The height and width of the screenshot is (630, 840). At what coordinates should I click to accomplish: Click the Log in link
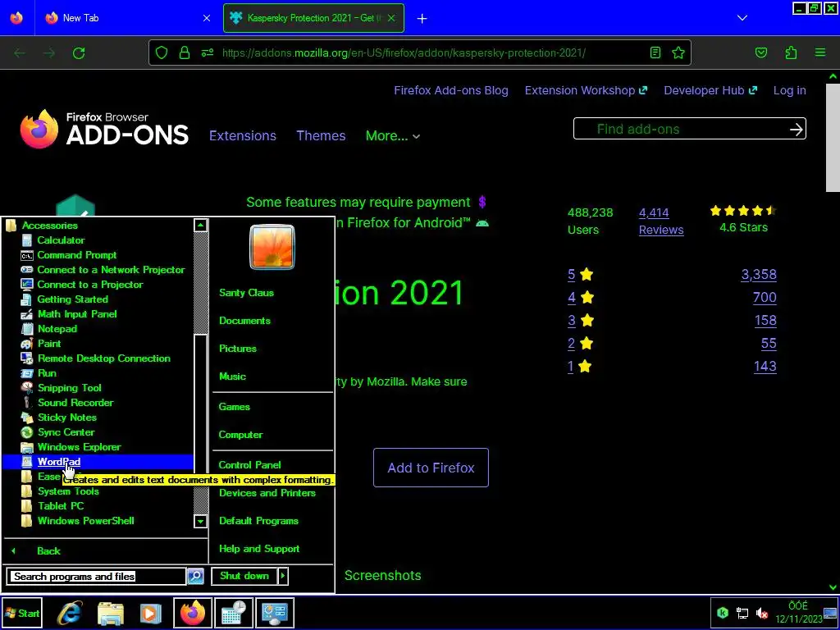(790, 90)
